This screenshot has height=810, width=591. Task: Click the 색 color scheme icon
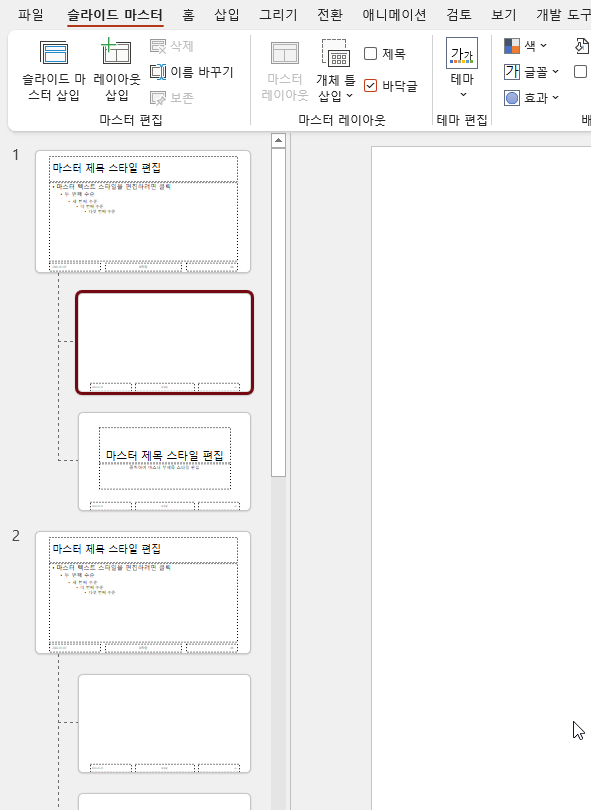pos(511,46)
